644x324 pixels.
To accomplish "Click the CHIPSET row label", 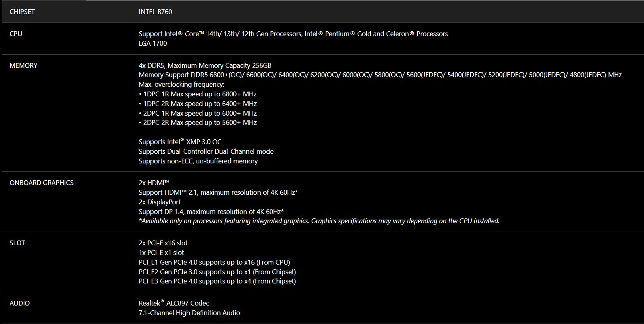I will click(x=22, y=12).
